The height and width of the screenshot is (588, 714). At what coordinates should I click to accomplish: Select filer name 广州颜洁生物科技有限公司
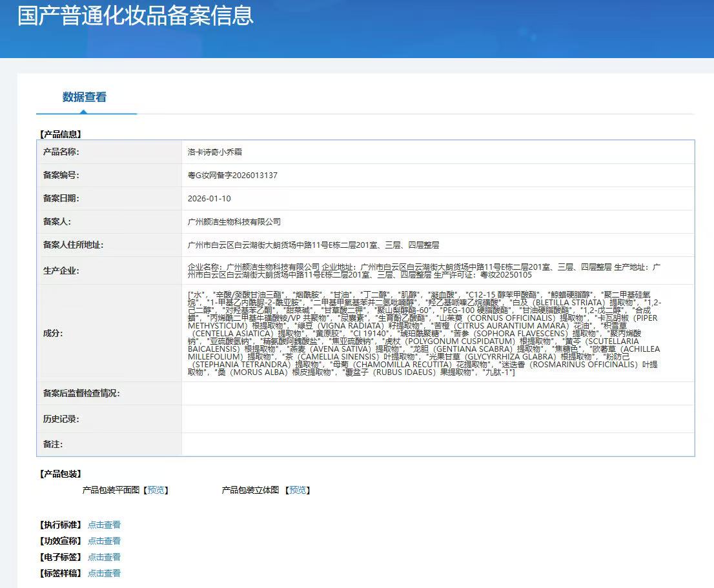pos(234,221)
